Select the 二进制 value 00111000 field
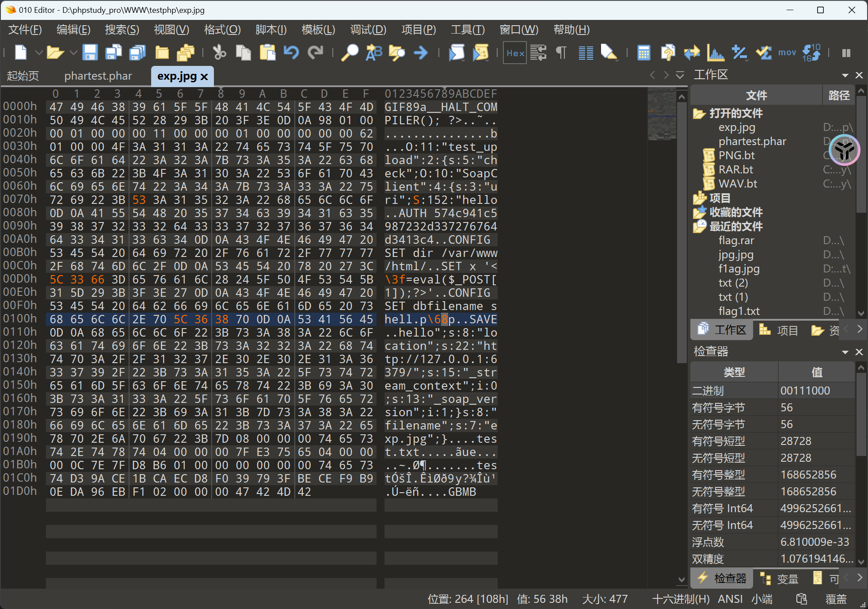 point(816,391)
